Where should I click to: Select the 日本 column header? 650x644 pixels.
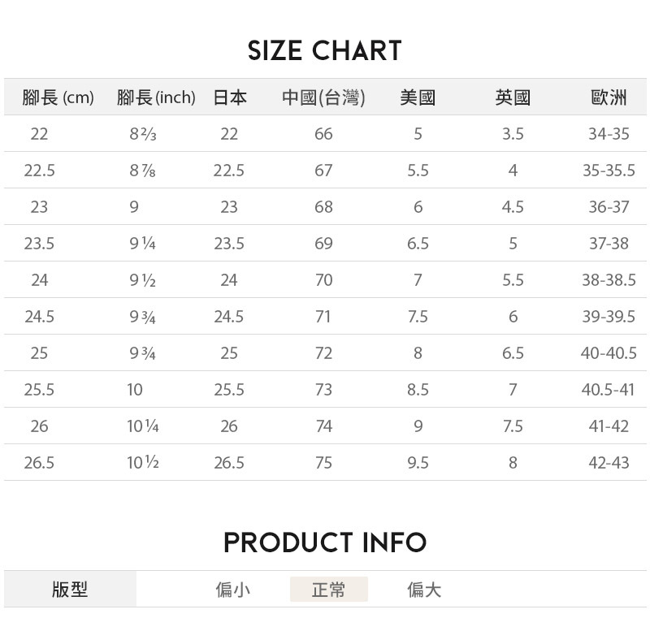230,98
